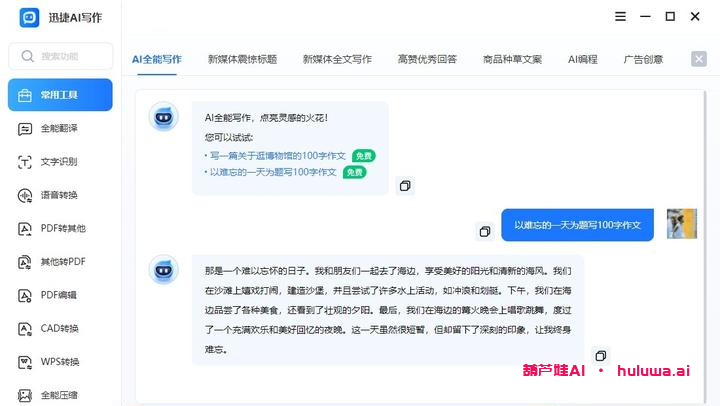Screen dimensions: 720x406
Task: Click the 免费 badge beside museum suggestion
Action: (364, 156)
